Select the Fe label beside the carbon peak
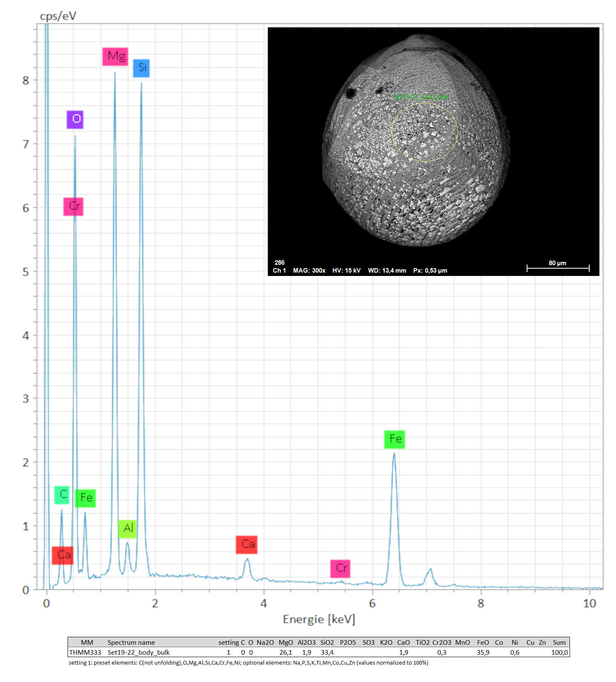This screenshot has width=616, height=682. [85, 498]
